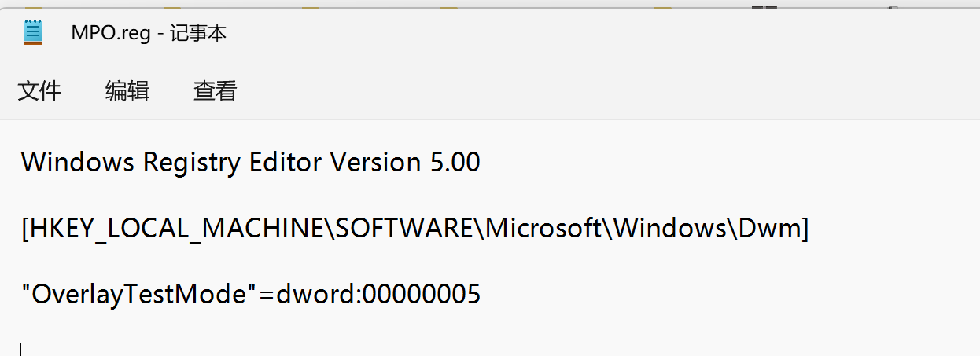Click the MPO.reg - 记事本 window title

coord(149,33)
